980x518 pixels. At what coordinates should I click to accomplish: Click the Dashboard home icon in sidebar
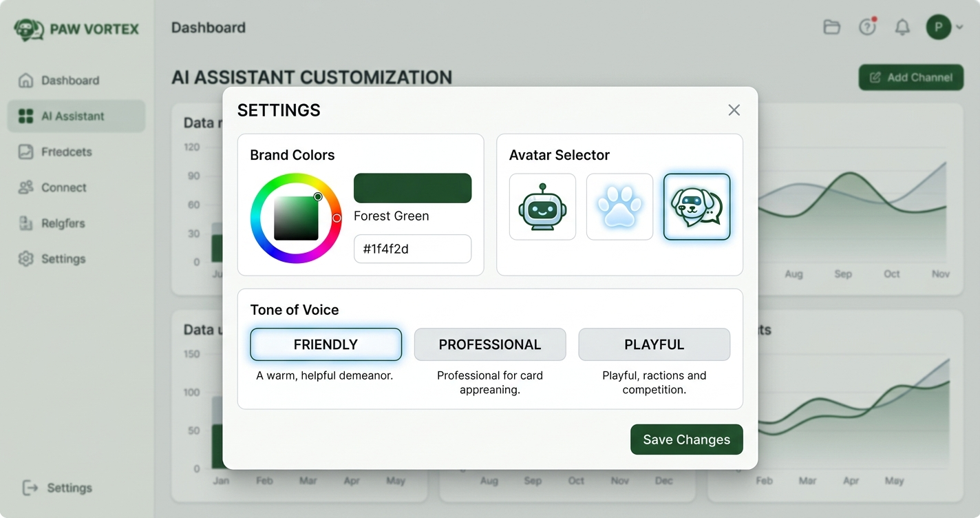pyautogui.click(x=25, y=80)
